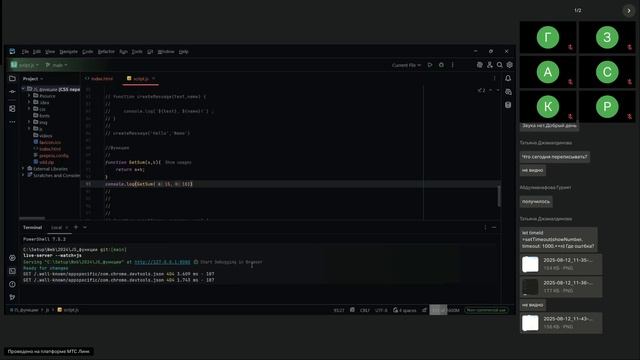Expand the .idea folder in project tree
This screenshot has height=360, width=640.
tap(29, 102)
